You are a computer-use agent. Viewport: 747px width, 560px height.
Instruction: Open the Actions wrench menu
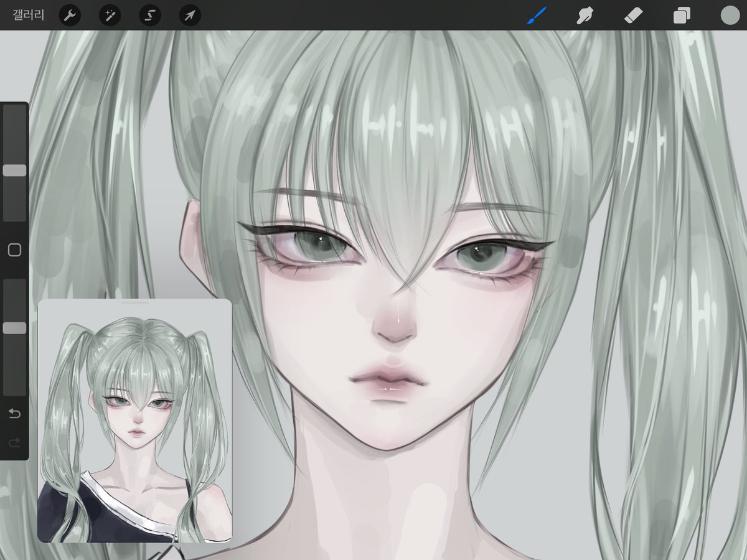click(70, 16)
